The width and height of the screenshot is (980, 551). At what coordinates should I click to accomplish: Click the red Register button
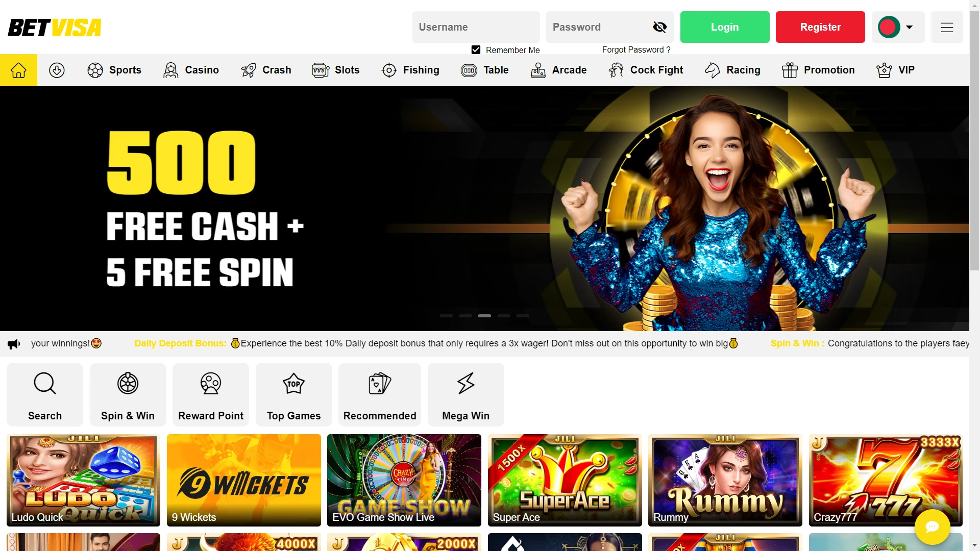pyautogui.click(x=820, y=27)
